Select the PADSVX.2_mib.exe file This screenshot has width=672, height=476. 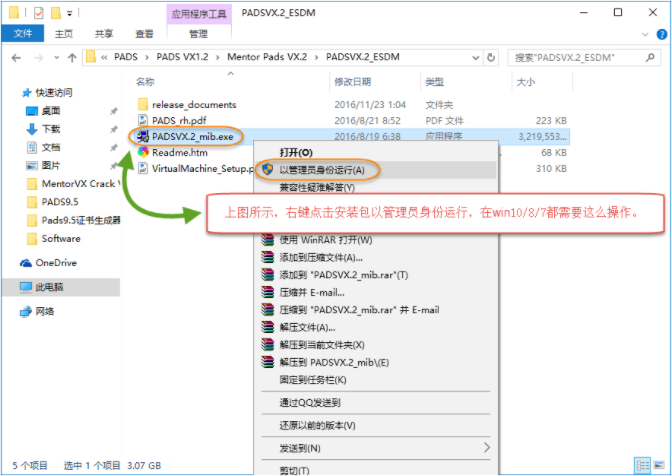pyautogui.click(x=192, y=137)
